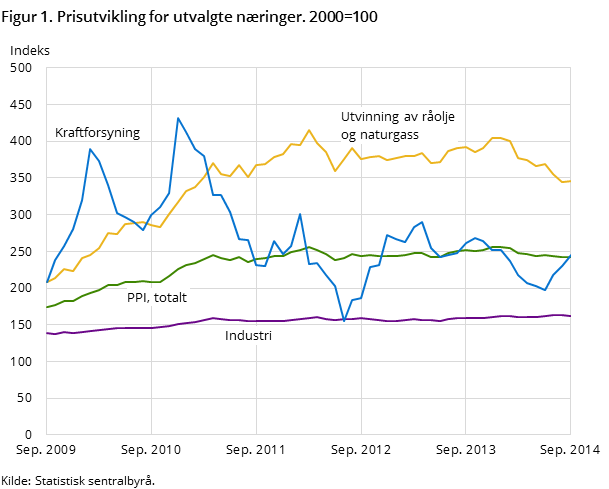Click the first blue peak near Kraftforsyning label
This screenshot has height=489, width=609.
[x=90, y=149]
